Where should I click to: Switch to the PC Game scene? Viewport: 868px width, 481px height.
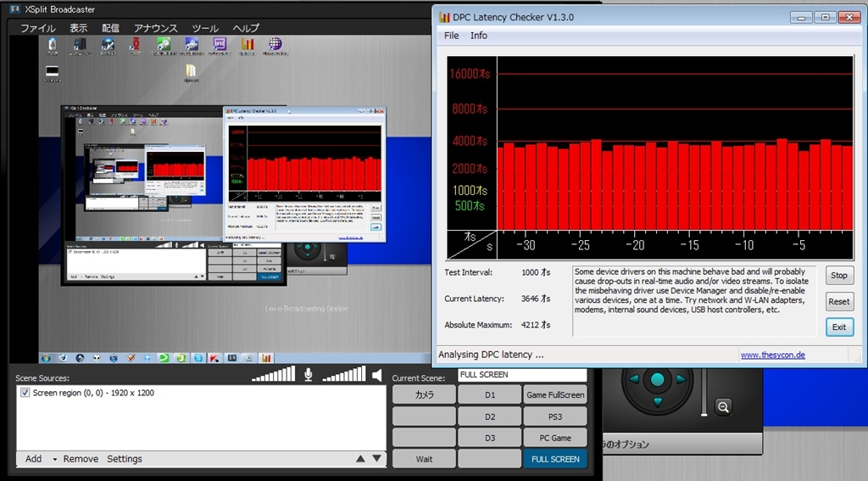point(555,438)
